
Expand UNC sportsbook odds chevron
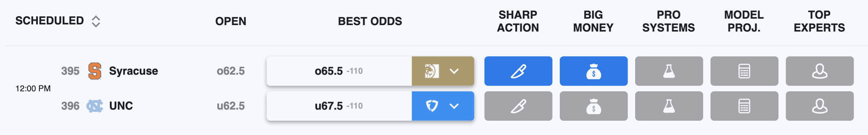click(454, 106)
